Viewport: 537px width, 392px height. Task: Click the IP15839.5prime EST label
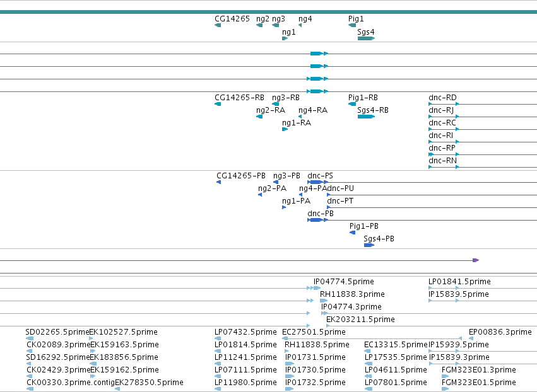coord(459,294)
